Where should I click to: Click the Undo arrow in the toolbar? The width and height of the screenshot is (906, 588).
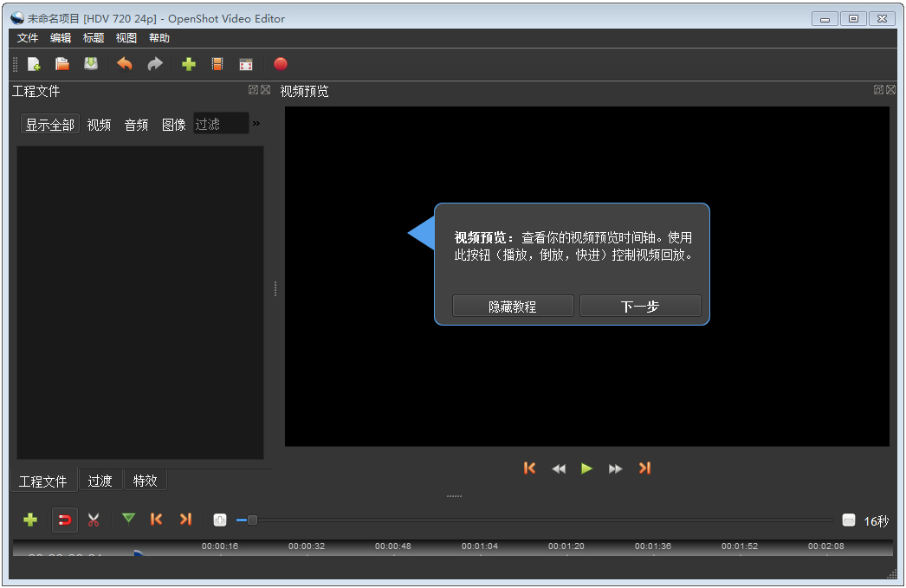pyautogui.click(x=125, y=64)
